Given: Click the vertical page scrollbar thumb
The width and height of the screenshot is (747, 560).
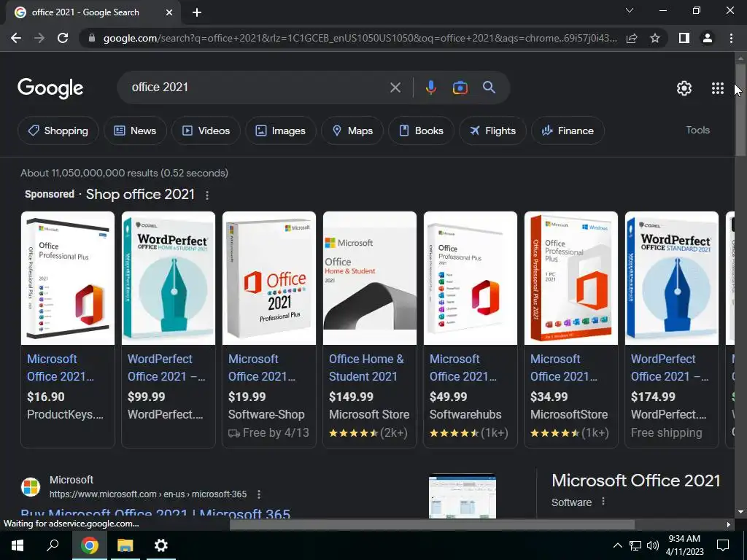Looking at the screenshot, I should click(740, 109).
